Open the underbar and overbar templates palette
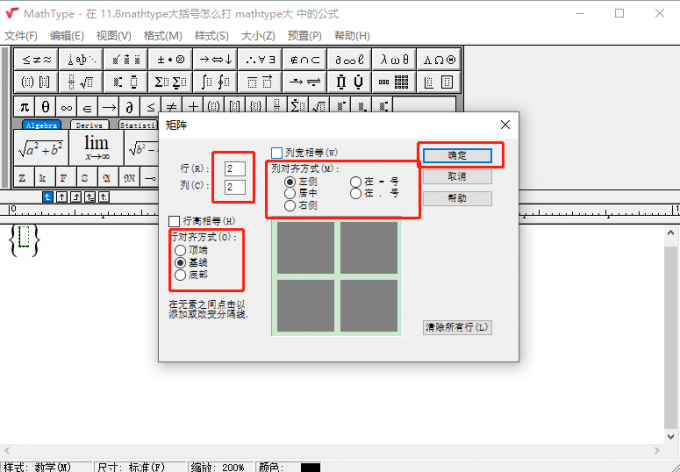 coord(260,82)
